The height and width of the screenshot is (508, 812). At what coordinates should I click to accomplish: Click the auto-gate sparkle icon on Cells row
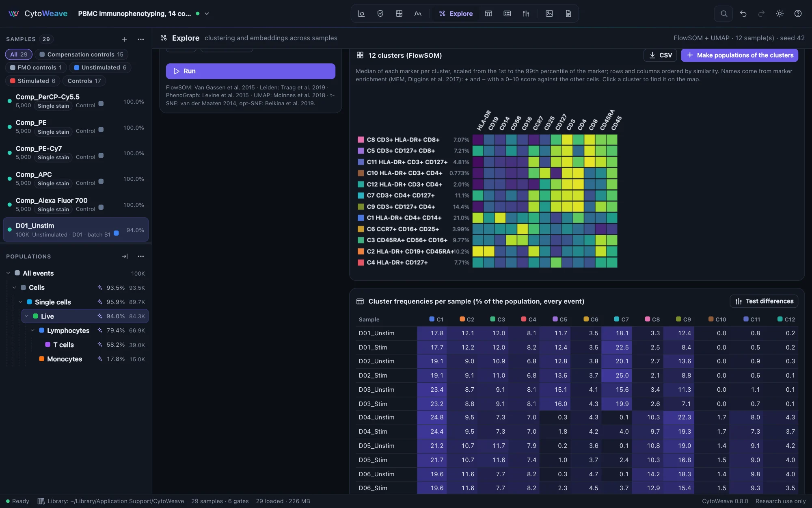[x=100, y=288]
